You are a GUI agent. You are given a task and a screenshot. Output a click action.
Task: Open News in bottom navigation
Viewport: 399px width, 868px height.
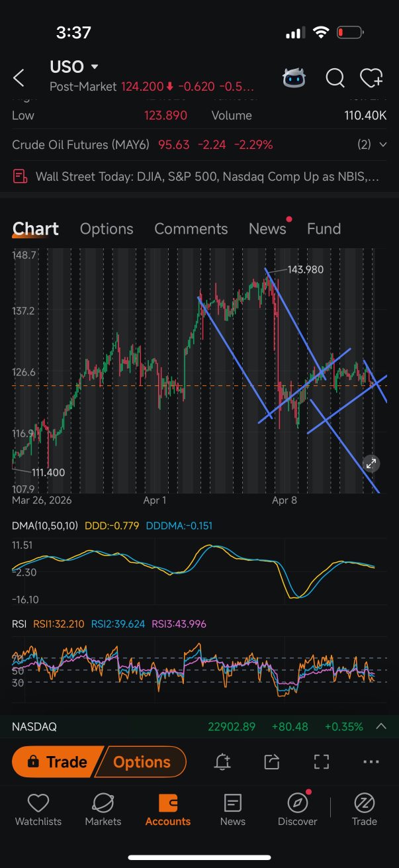tap(233, 810)
